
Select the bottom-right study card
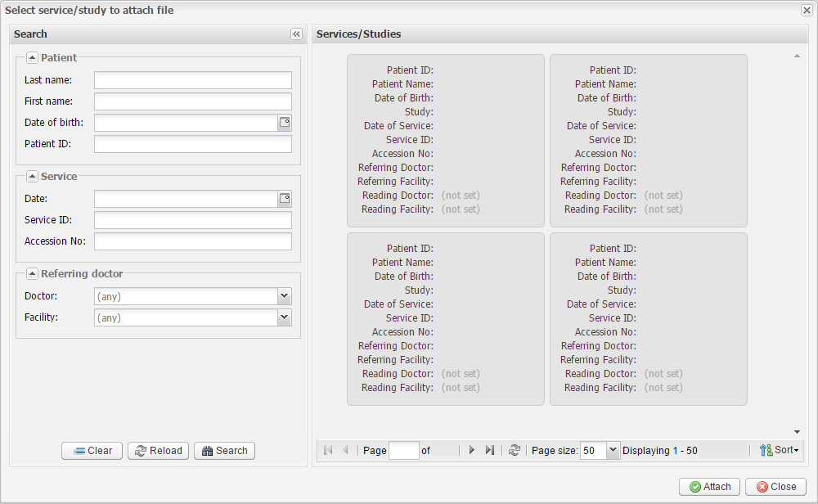[649, 319]
